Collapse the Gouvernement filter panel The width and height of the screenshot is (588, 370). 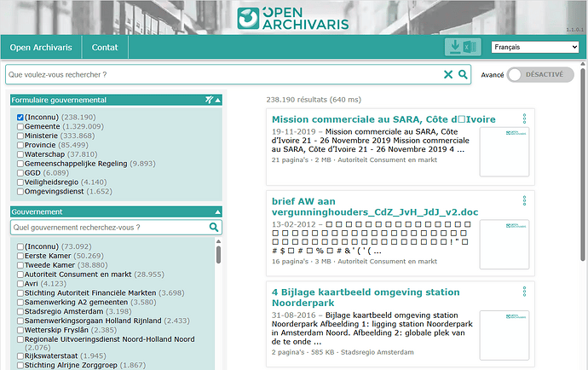click(218, 211)
